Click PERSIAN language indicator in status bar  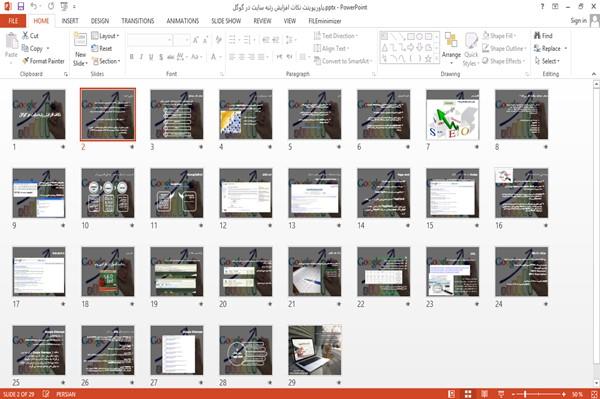coord(66,394)
